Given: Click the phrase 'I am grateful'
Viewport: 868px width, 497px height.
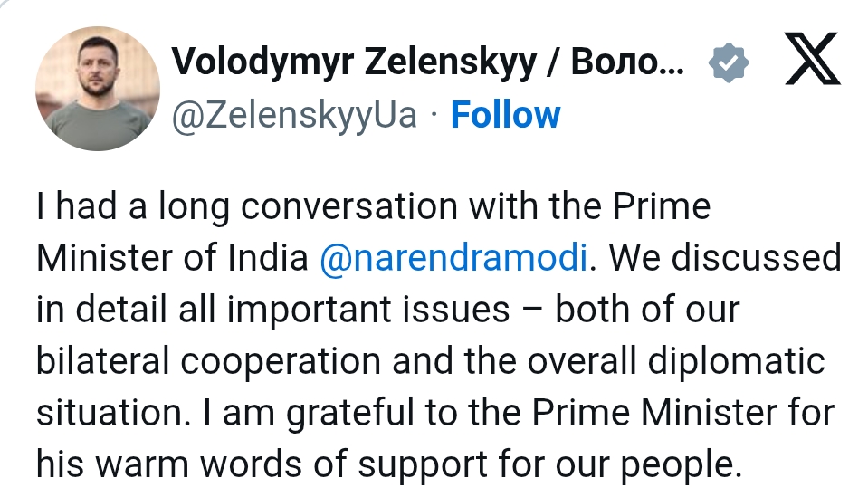Looking at the screenshot, I should tap(288, 413).
